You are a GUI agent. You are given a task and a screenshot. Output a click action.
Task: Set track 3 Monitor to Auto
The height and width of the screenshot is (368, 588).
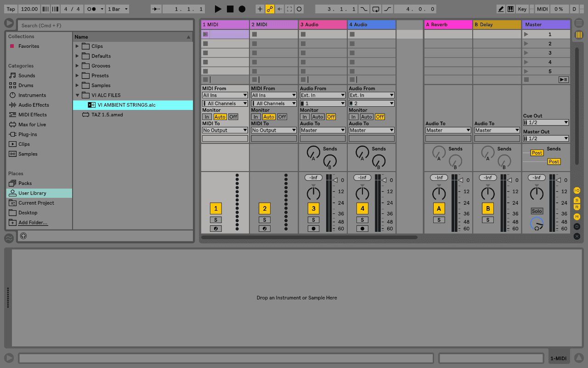point(317,117)
